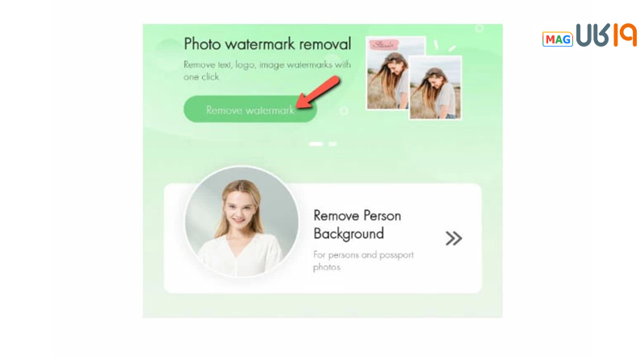Click the MAG badge logo
The width and height of the screenshot is (644, 357).
click(557, 39)
